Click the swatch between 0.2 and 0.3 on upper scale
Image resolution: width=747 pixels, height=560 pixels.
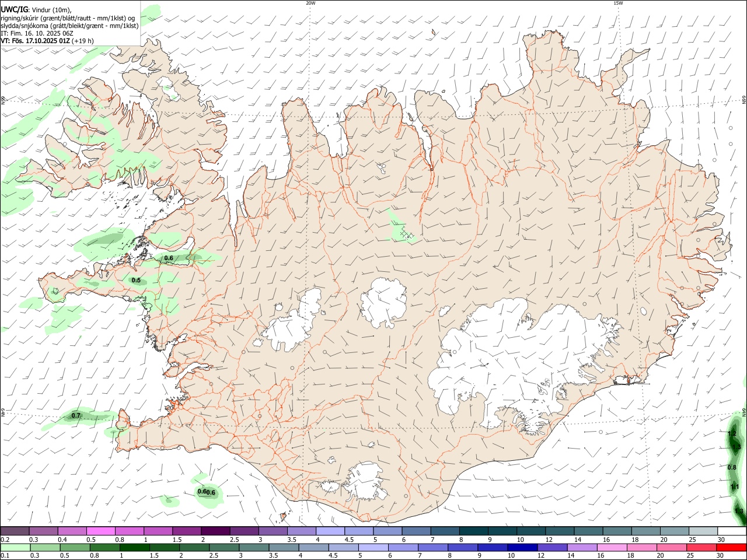[15, 531]
